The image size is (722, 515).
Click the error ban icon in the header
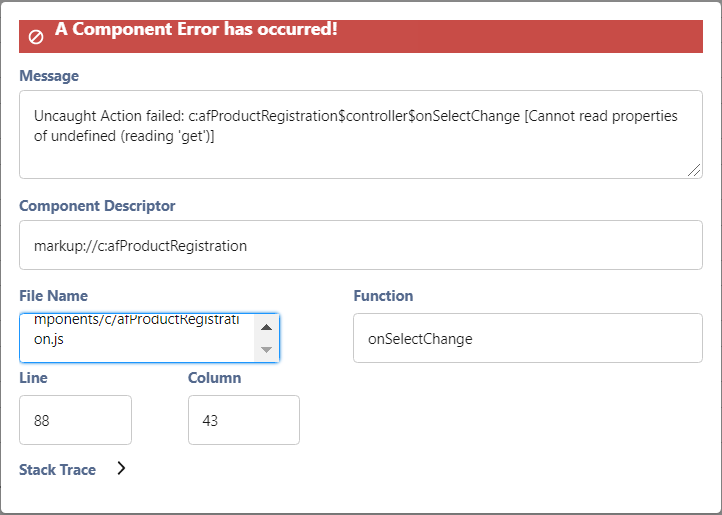pyautogui.click(x=36, y=36)
